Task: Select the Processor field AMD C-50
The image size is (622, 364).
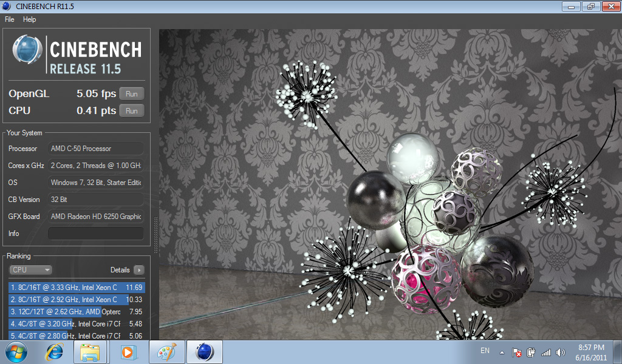Action: (95, 149)
